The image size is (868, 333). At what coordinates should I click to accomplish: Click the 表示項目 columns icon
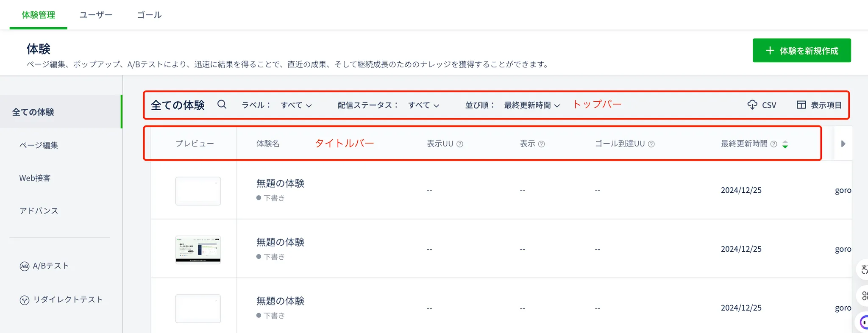coord(801,105)
